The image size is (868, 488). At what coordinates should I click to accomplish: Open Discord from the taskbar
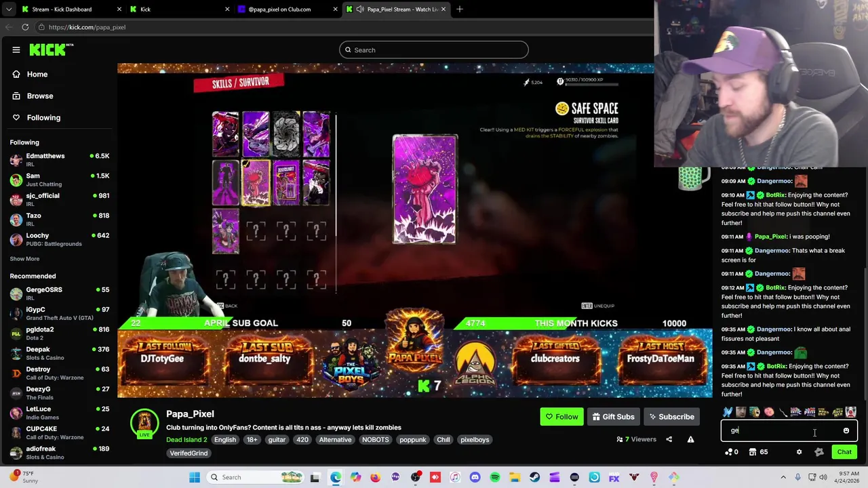(475, 477)
